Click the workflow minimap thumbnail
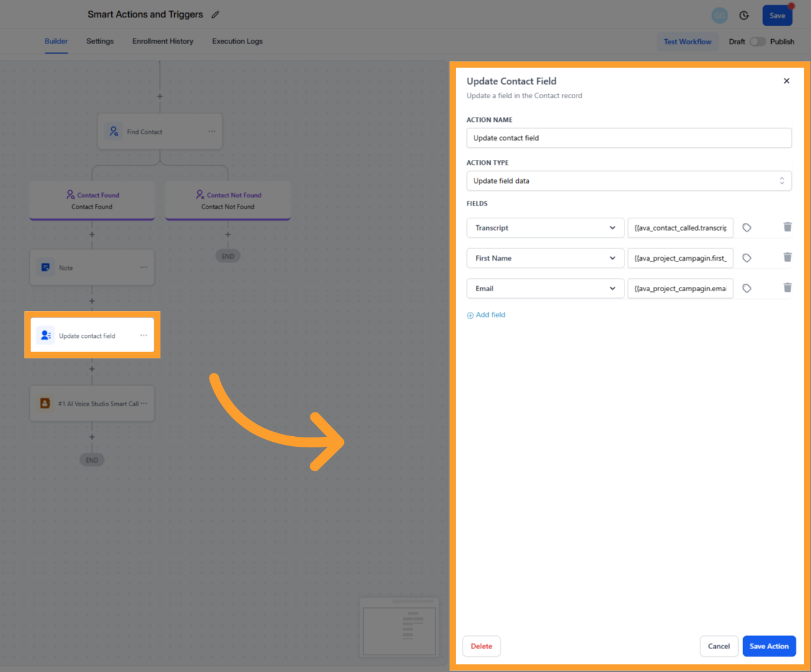811x672 pixels. click(x=399, y=627)
